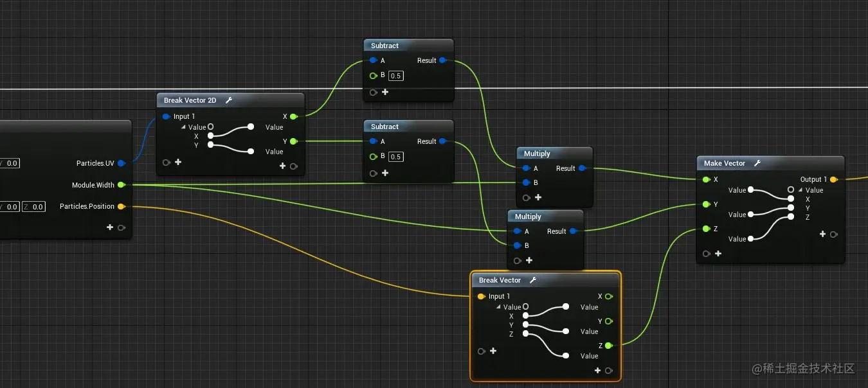Add a pin on the upper Subtract node

(x=385, y=92)
